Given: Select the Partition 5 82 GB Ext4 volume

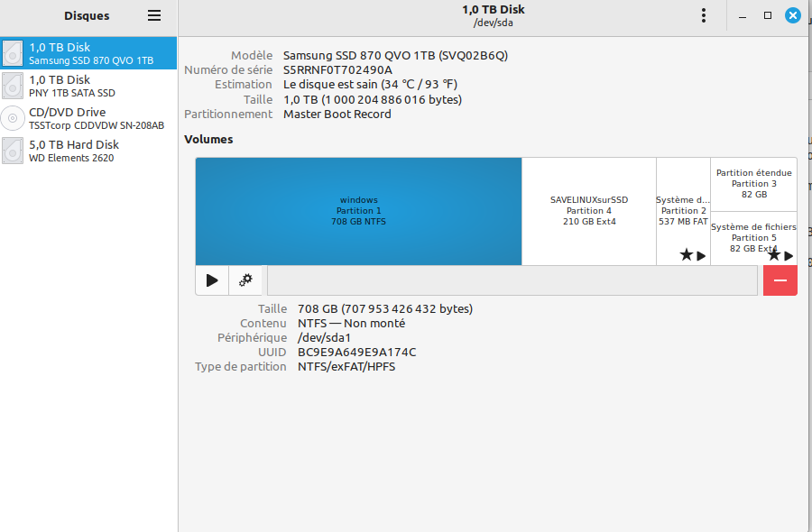Looking at the screenshot, I should coord(754,238).
